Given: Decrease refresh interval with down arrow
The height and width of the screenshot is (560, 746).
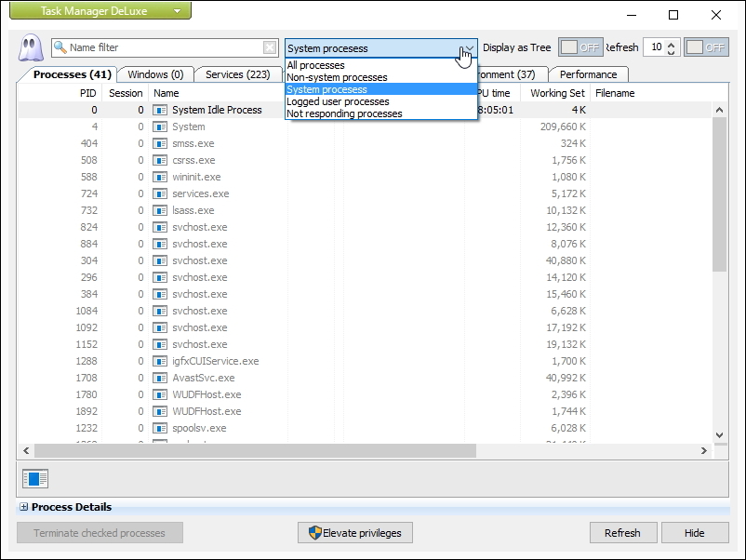Looking at the screenshot, I should pos(671,51).
